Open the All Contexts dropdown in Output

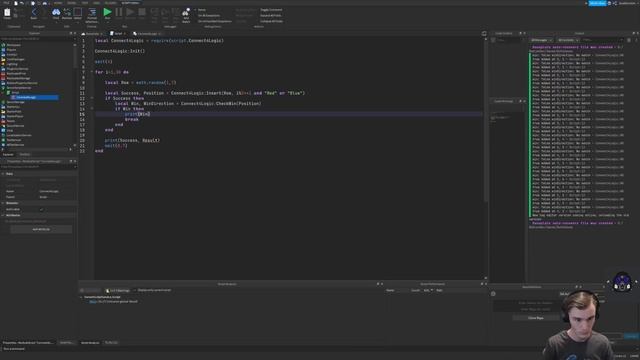568,40
